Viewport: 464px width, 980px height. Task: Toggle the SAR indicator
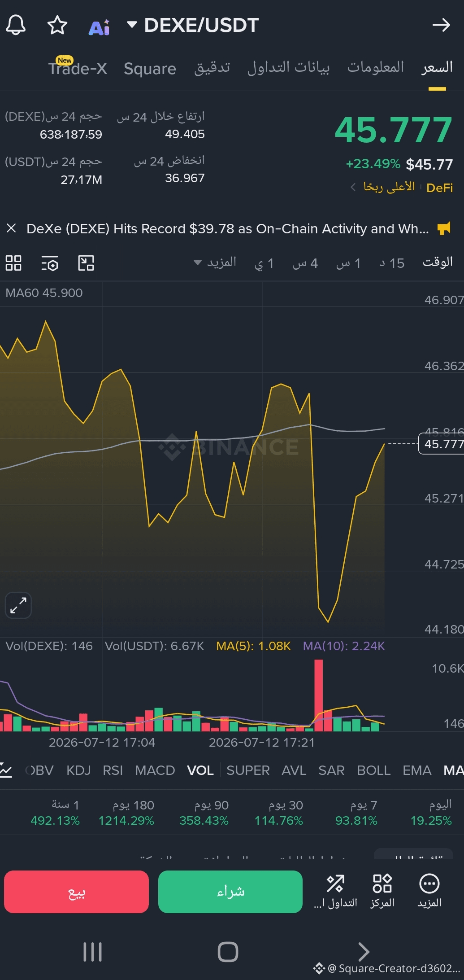(x=331, y=770)
